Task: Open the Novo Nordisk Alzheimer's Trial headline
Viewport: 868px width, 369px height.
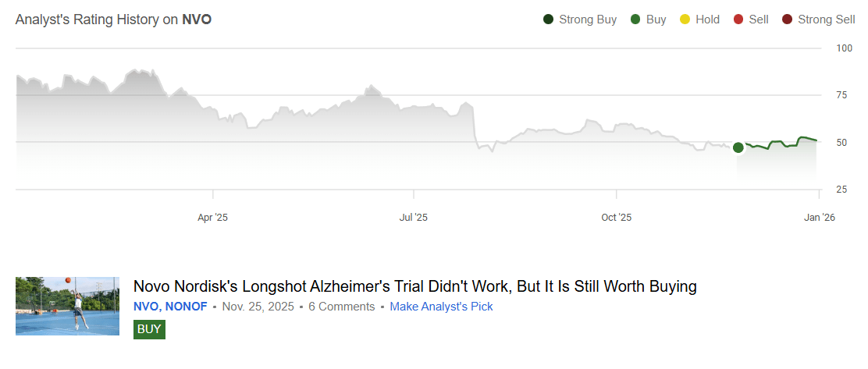Action: 414,286
